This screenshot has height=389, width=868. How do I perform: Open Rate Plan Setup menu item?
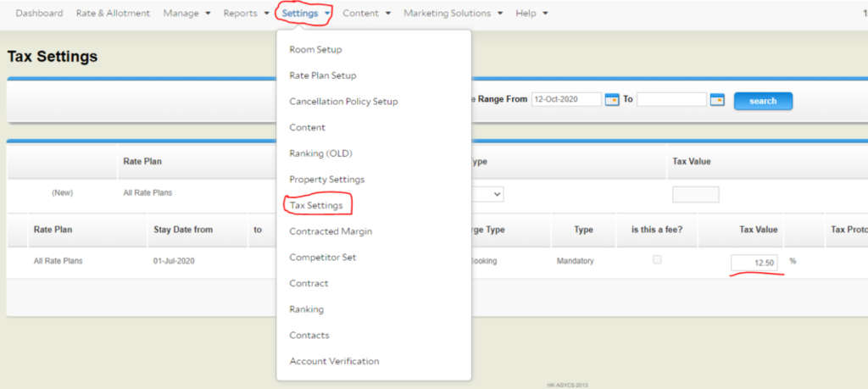[x=322, y=75]
